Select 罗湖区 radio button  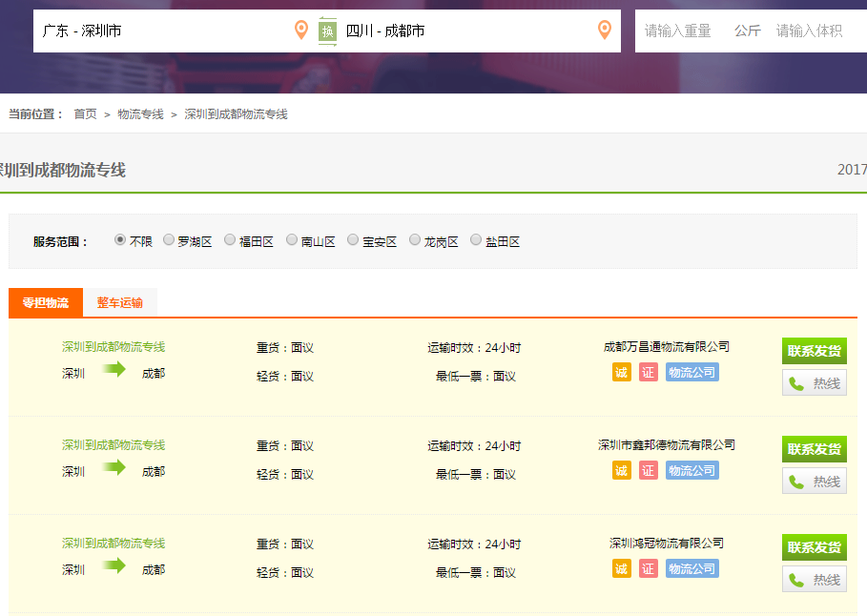point(169,240)
